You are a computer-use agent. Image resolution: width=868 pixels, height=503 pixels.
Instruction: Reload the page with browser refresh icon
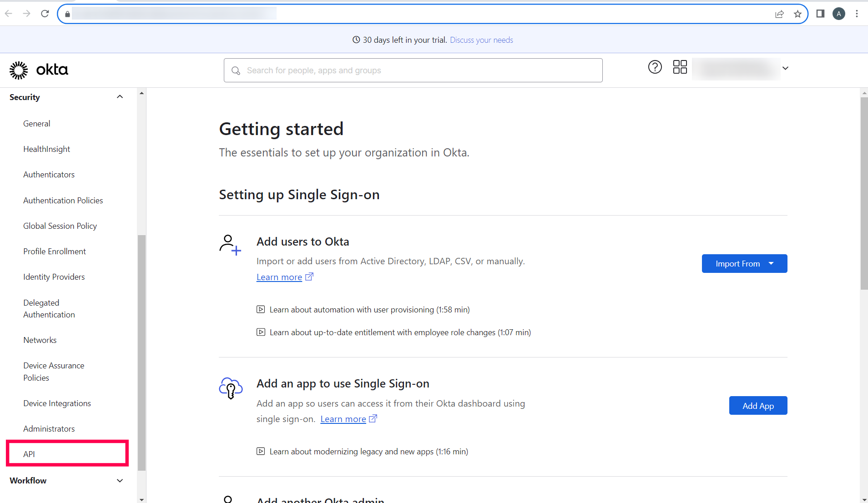45,14
